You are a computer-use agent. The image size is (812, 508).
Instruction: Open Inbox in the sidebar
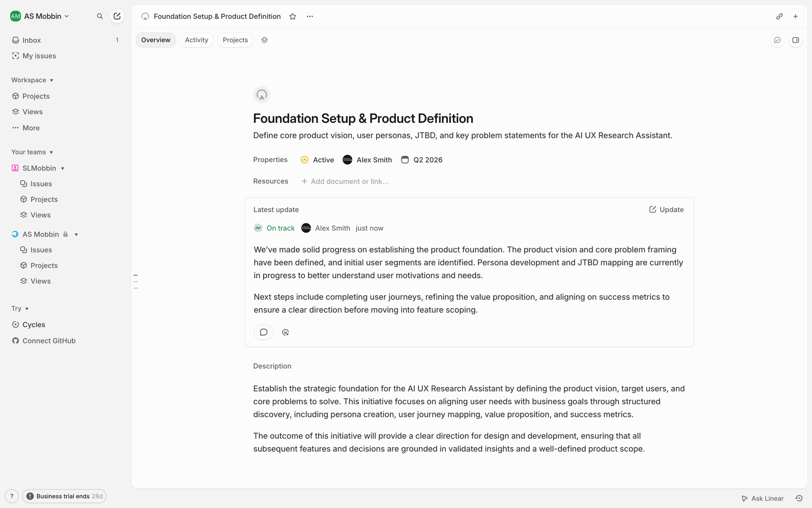66,40
